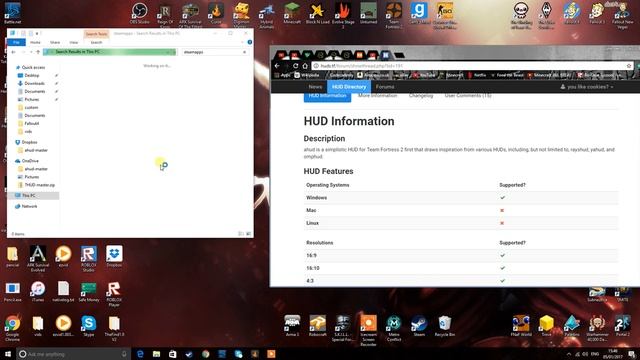Open the YouTube bookmark in Chrome
The width and height of the screenshot is (640, 360).
[424, 75]
